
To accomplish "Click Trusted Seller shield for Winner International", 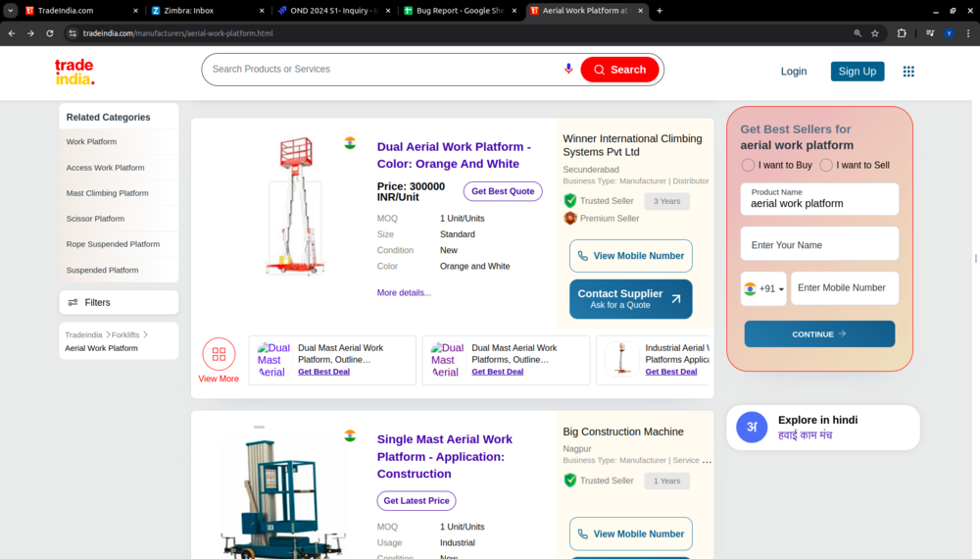I will coord(570,201).
